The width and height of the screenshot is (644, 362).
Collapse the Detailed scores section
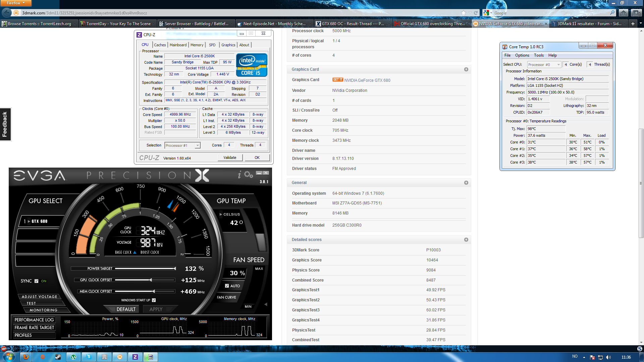pyautogui.click(x=466, y=240)
